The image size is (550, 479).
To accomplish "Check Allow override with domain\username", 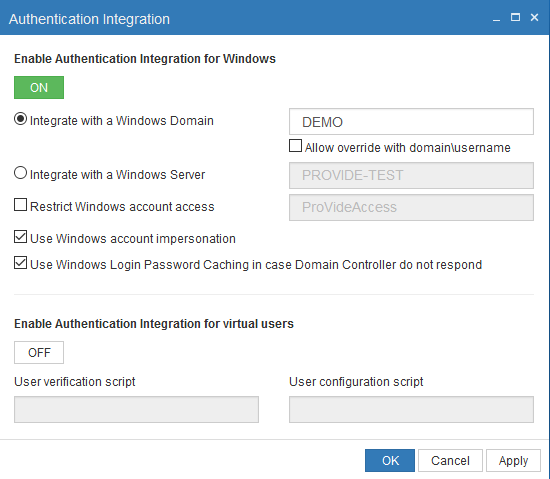I will point(295,146).
